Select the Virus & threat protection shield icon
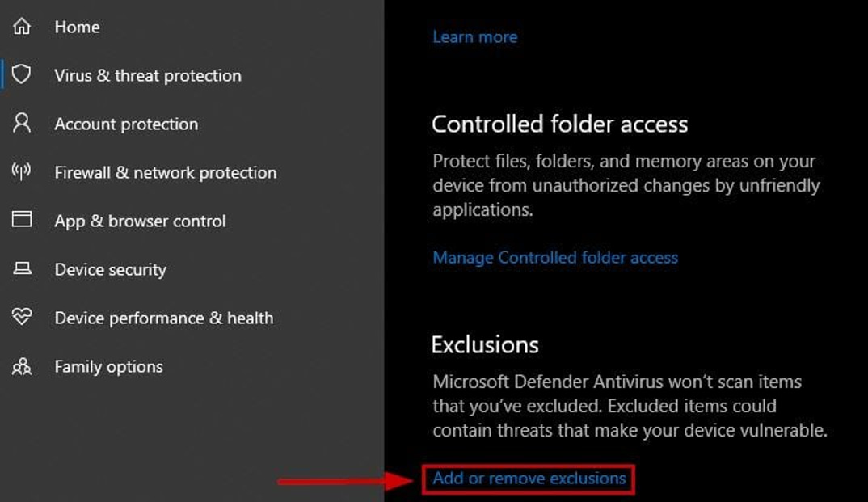Viewport: 868px width, 502px height. [22, 75]
